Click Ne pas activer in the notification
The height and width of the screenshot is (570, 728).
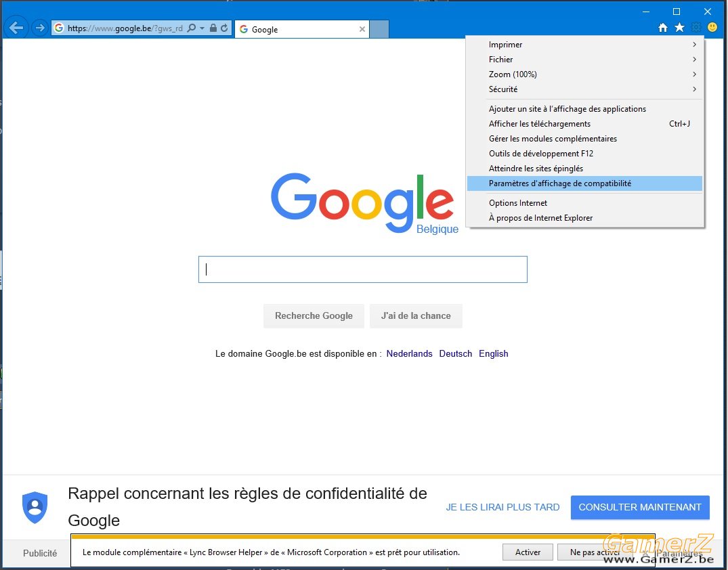596,552
